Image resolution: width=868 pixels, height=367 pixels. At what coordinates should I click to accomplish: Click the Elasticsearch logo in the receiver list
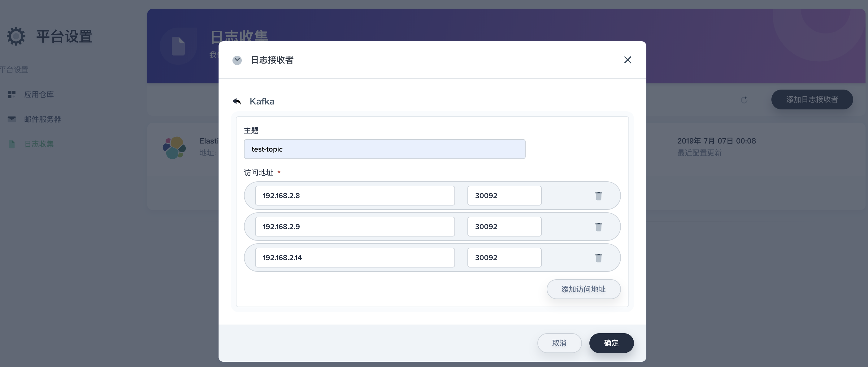point(174,148)
